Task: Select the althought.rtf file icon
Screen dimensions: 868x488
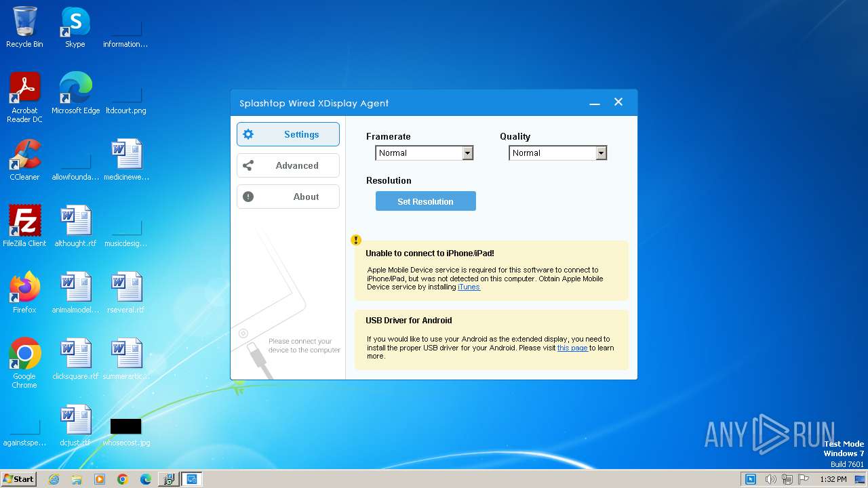Action: pyautogui.click(x=75, y=226)
